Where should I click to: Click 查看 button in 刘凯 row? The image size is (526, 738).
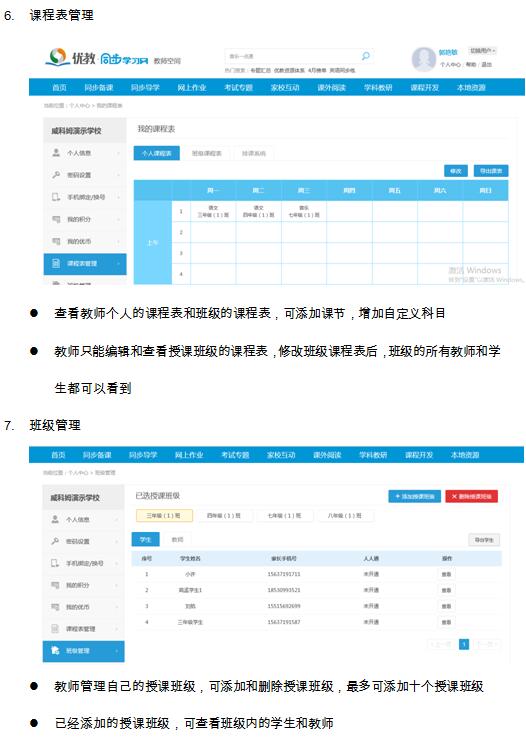446,606
